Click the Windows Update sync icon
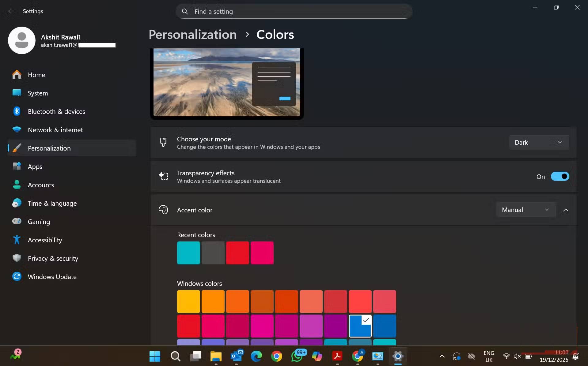This screenshot has width=588, height=366. tap(17, 277)
